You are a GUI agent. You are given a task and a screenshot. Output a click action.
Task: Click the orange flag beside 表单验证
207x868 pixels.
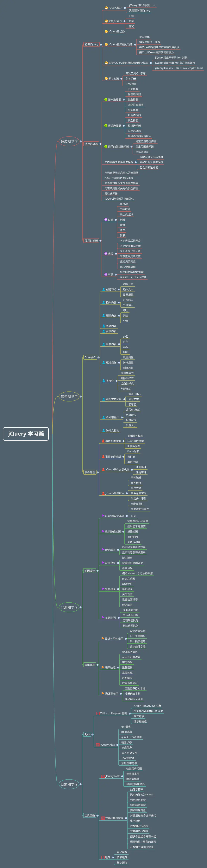point(103,667)
